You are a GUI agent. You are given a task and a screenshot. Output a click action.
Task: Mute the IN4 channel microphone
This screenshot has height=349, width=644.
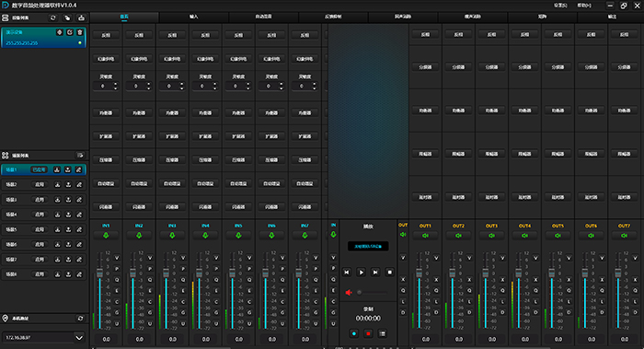205,236
